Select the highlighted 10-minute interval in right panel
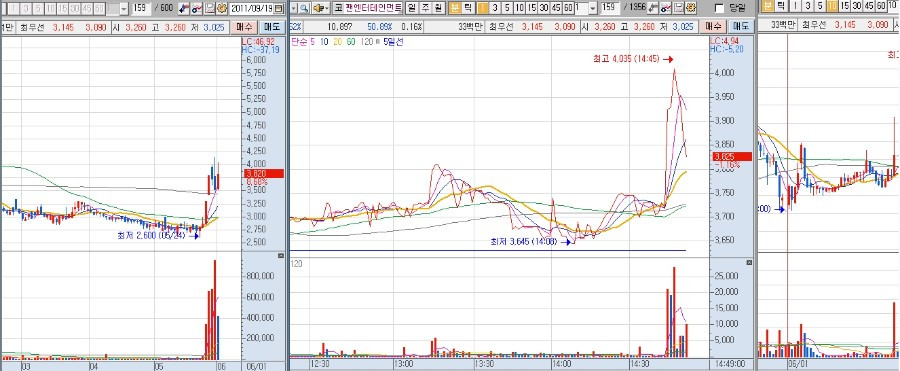The image size is (900, 371). click(832, 6)
